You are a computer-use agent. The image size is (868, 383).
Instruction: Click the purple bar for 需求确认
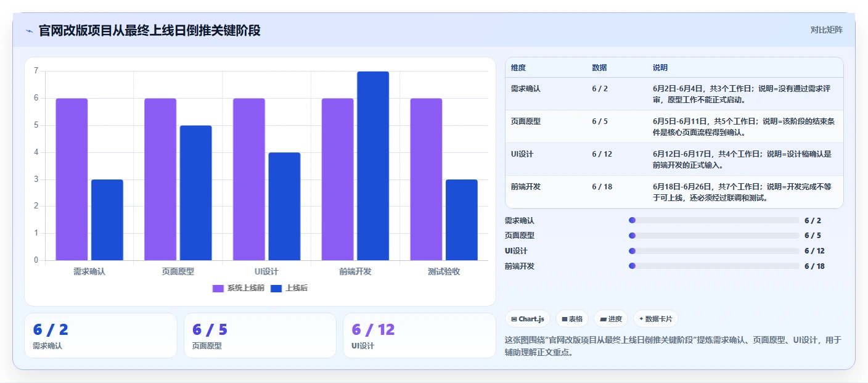click(72, 179)
